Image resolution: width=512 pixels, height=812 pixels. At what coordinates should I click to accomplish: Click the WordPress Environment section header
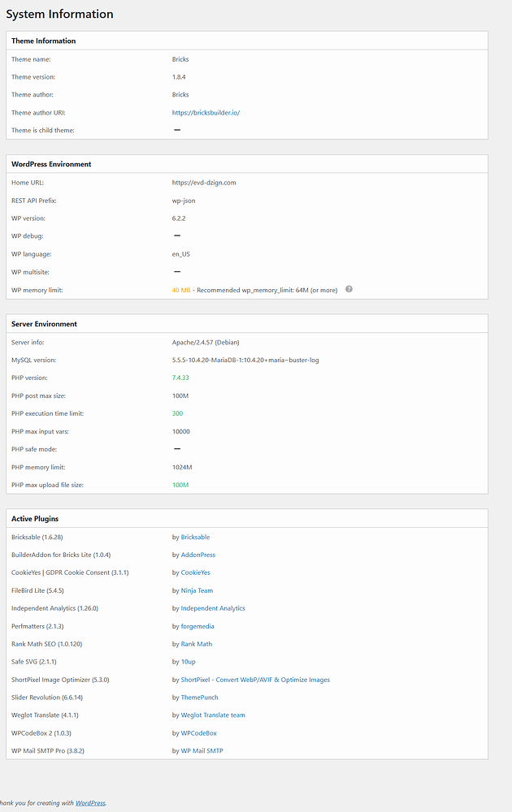pos(51,164)
